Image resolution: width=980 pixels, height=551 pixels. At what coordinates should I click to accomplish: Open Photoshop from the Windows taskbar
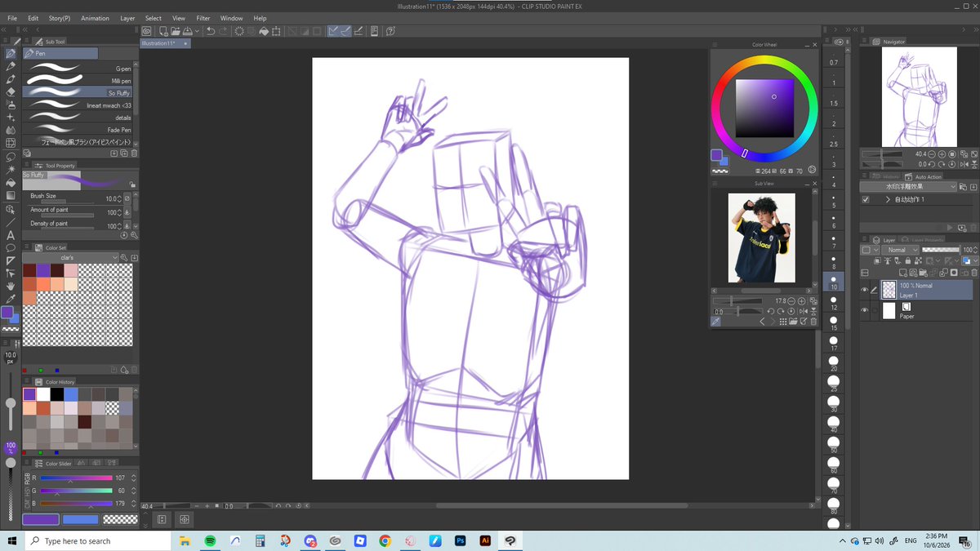click(460, 540)
